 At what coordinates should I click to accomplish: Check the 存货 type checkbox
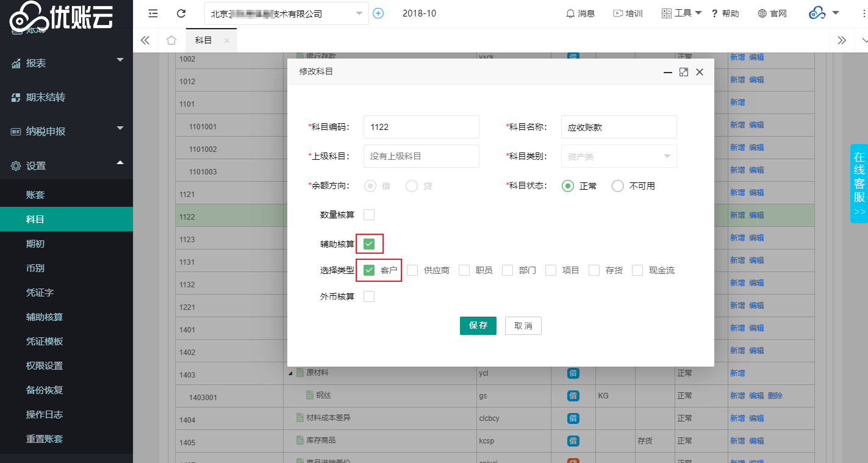pyautogui.click(x=594, y=270)
